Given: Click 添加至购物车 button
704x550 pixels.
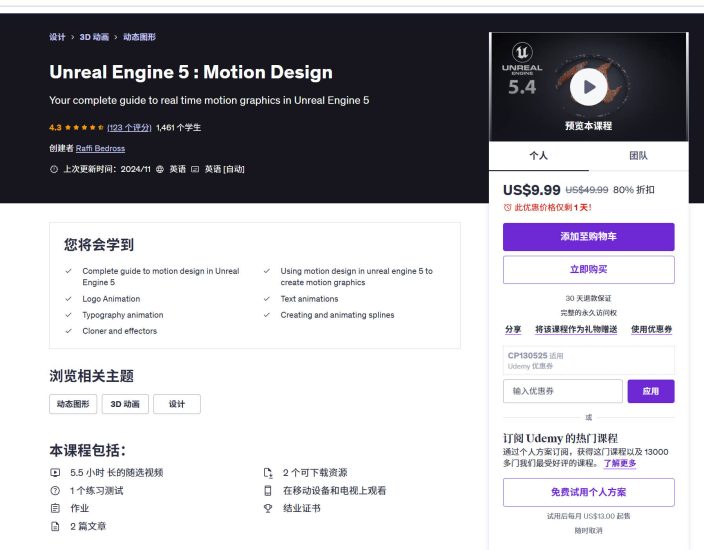Looking at the screenshot, I should point(589,237).
